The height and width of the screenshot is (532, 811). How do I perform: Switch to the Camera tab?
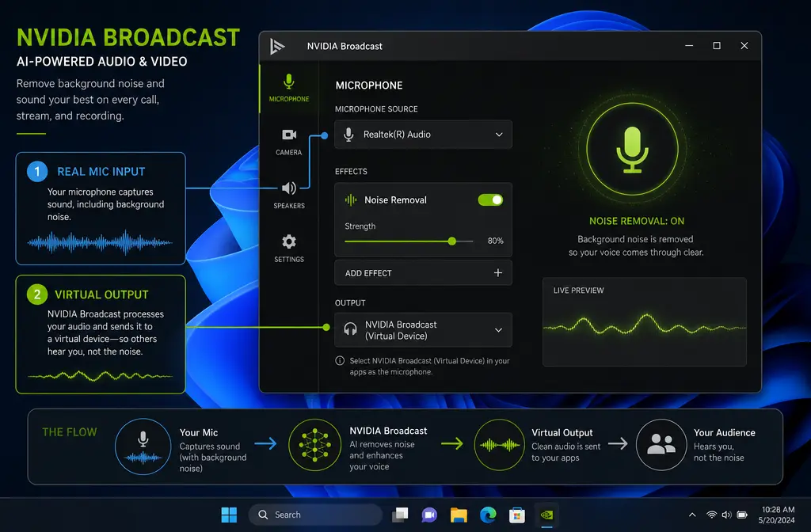coord(288,142)
